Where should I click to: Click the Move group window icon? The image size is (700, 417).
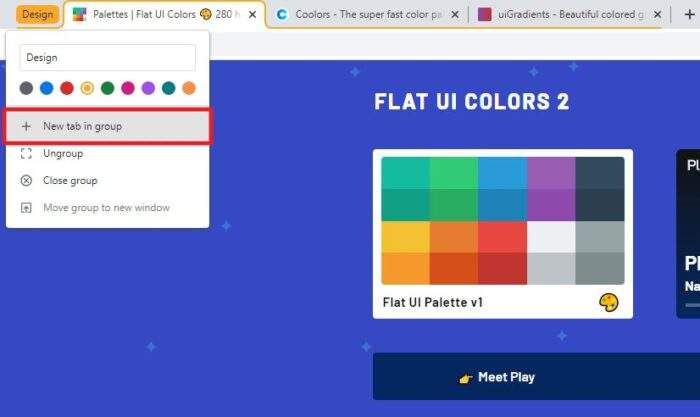click(26, 208)
